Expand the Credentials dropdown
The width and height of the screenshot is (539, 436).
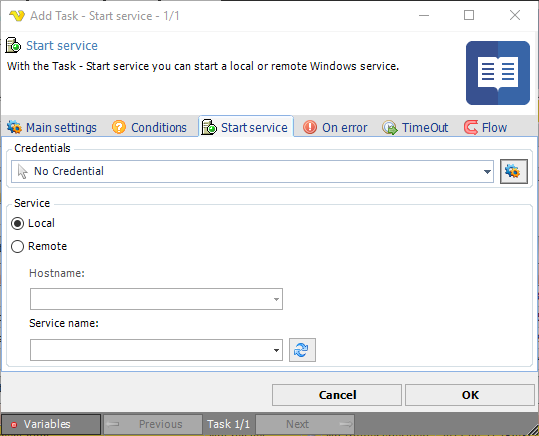click(487, 171)
